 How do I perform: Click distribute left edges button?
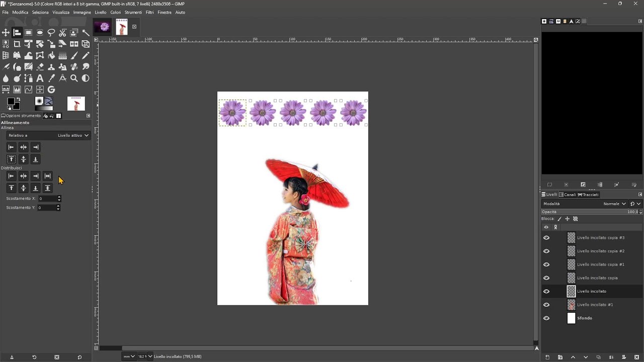coord(11,176)
